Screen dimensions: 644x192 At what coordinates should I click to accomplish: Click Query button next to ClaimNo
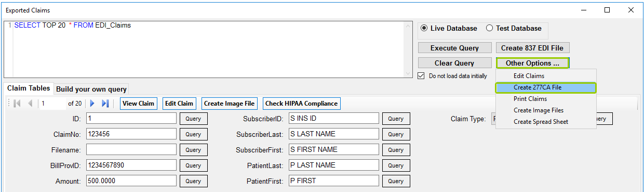click(193, 134)
